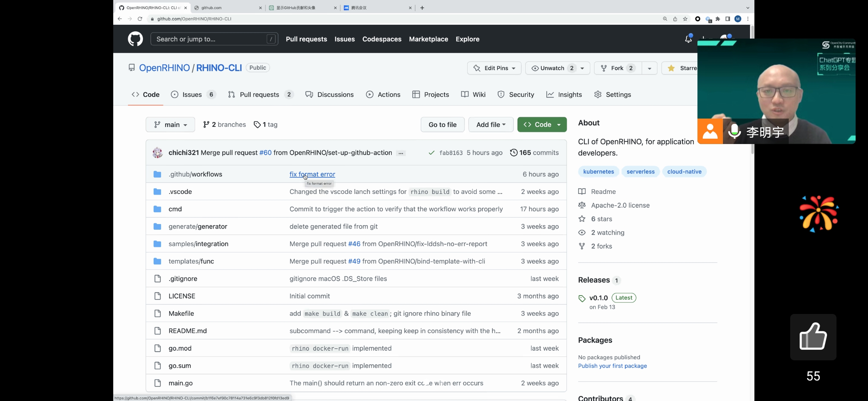This screenshot has width=868, height=401.
Task: Open the Fork options dropdown arrow
Action: (649, 68)
